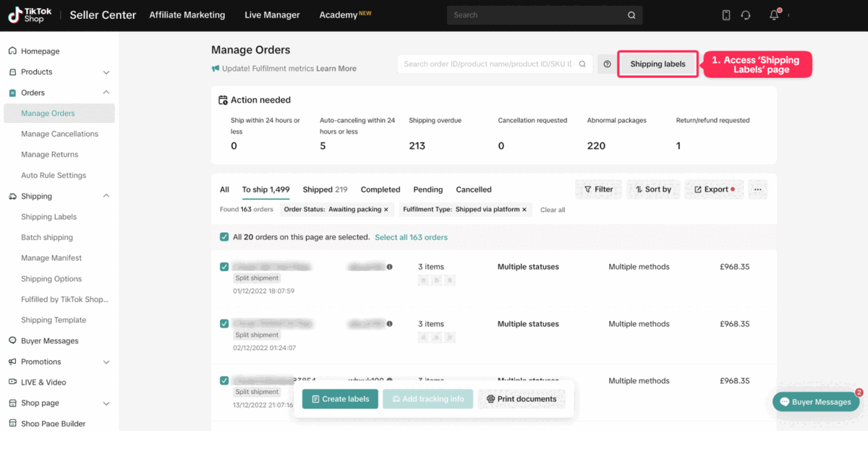Click the help question mark icon
Screen dimensions: 868x449
click(607, 64)
